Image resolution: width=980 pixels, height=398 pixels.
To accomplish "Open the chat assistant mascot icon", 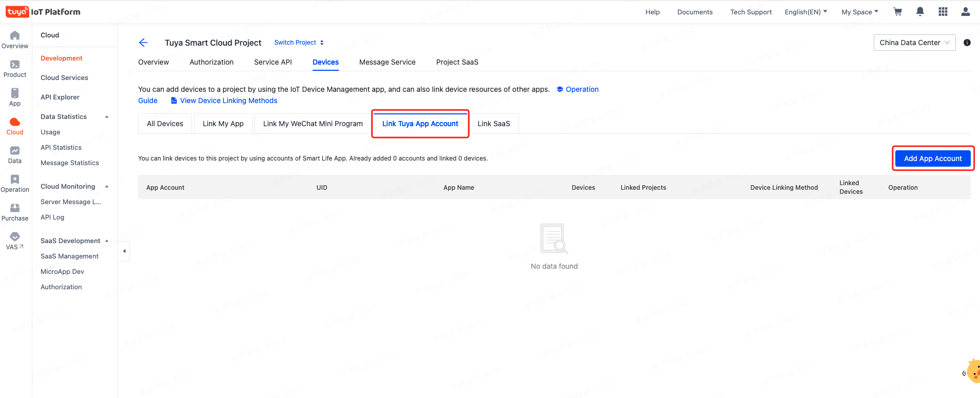I will [x=973, y=372].
